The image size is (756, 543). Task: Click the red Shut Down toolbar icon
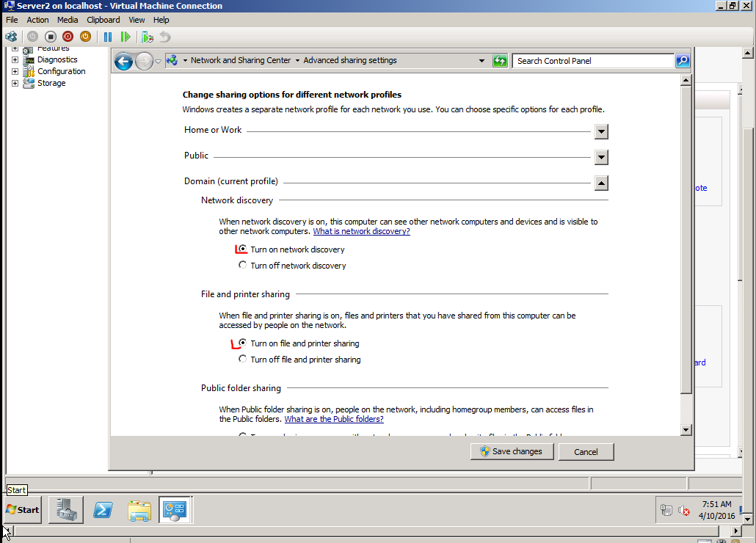click(68, 37)
